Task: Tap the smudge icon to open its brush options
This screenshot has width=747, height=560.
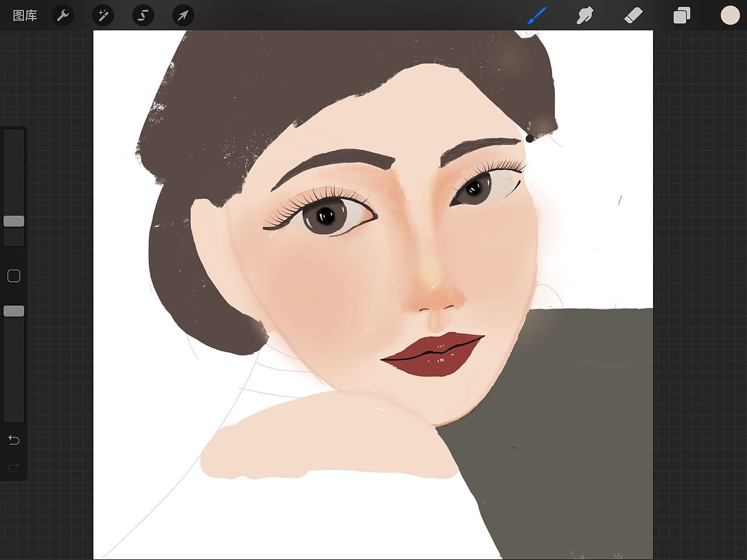Action: pyautogui.click(x=585, y=15)
